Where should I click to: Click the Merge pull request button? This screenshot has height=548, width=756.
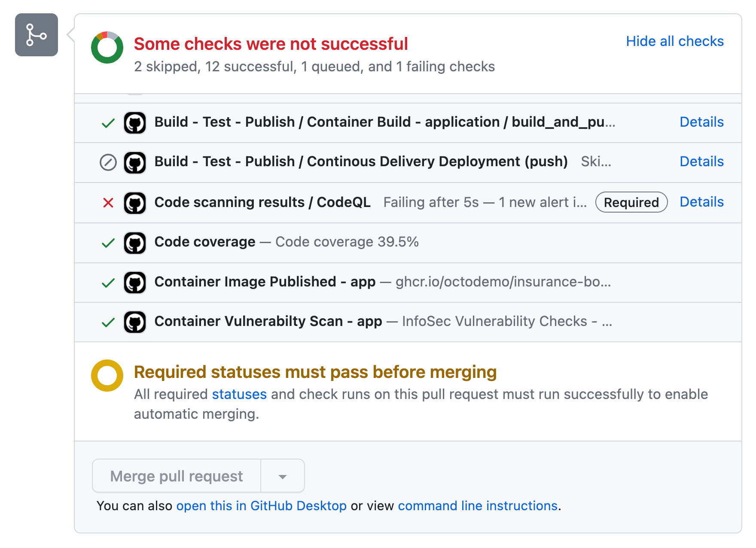pos(176,476)
